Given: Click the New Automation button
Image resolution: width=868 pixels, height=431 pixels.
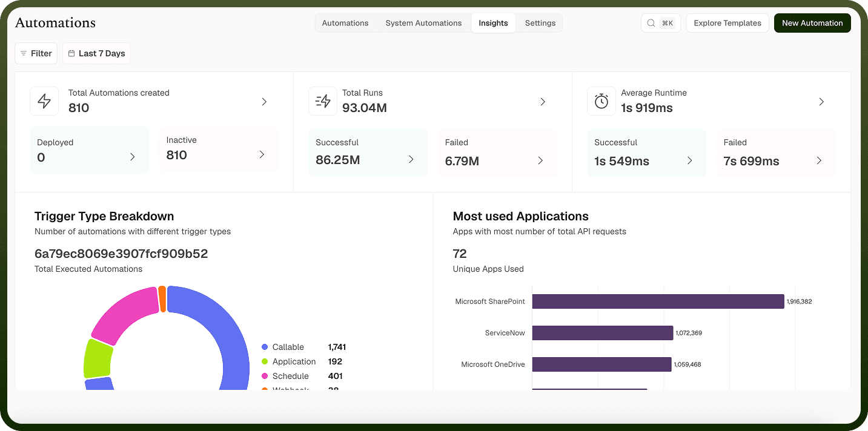Looking at the screenshot, I should [812, 23].
